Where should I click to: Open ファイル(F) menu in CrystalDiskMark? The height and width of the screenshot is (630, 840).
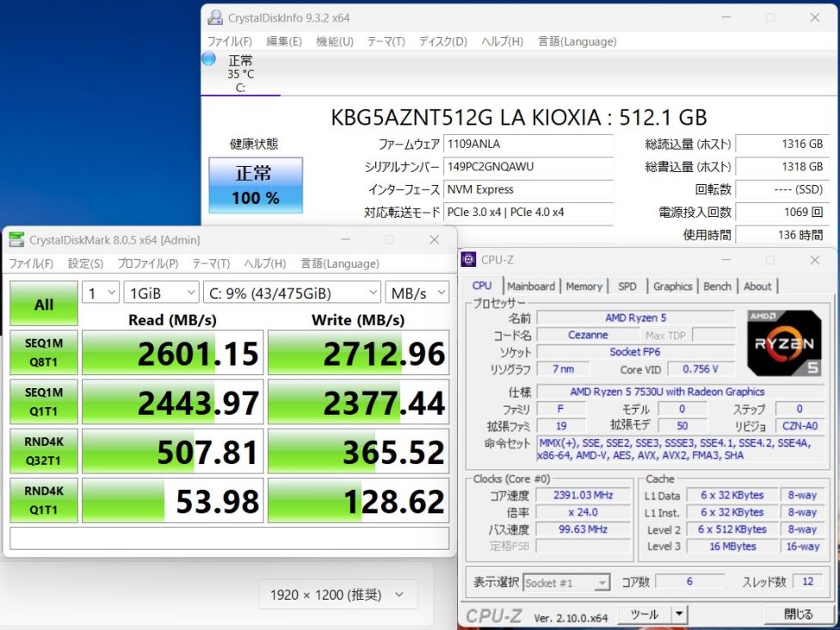click(x=31, y=263)
